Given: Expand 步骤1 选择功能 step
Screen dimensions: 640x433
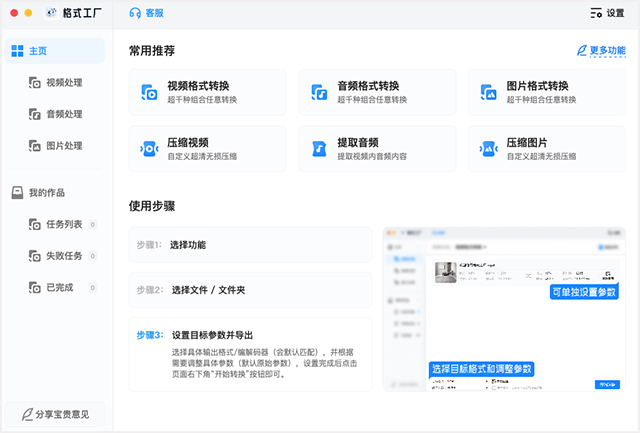Looking at the screenshot, I should click(x=250, y=245).
